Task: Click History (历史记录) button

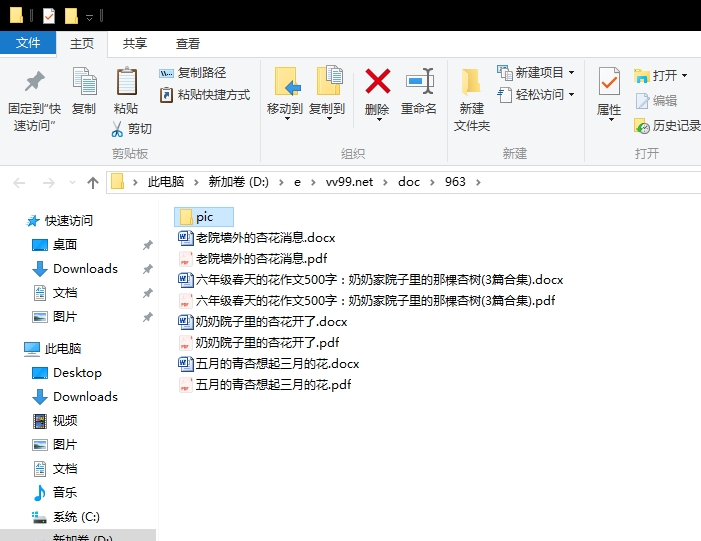Action: pos(667,126)
